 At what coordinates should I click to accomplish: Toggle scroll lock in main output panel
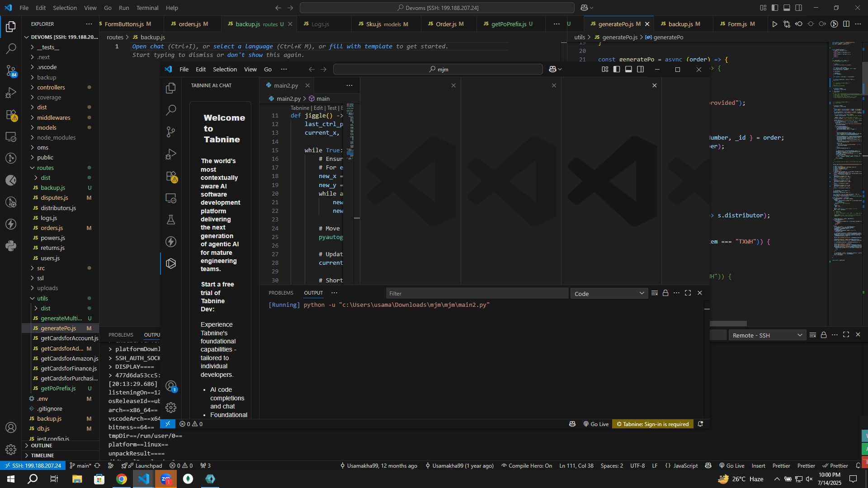tap(824, 335)
